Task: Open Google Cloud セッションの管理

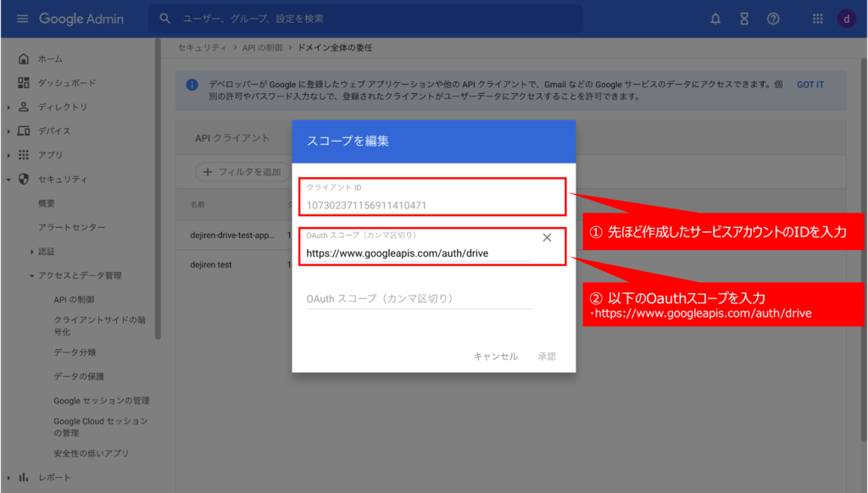Action: pyautogui.click(x=101, y=427)
